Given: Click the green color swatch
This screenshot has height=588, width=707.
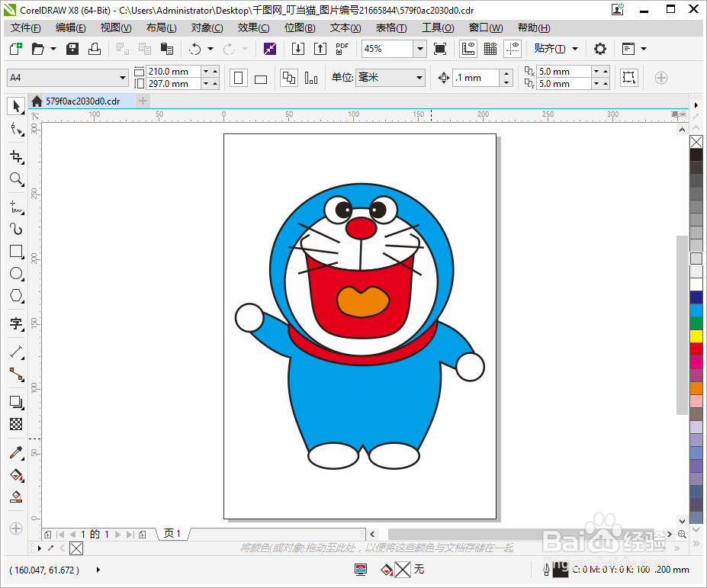Looking at the screenshot, I should pyautogui.click(x=696, y=323).
